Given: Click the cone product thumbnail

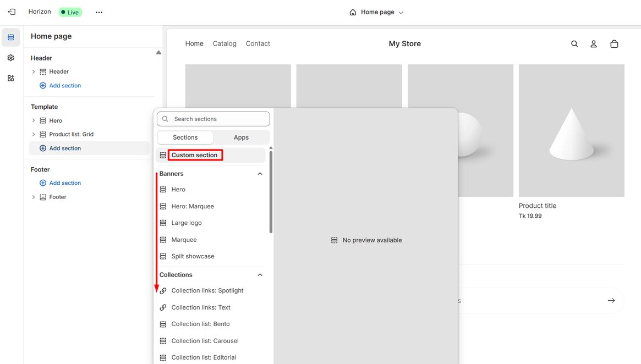Looking at the screenshot, I should [572, 130].
